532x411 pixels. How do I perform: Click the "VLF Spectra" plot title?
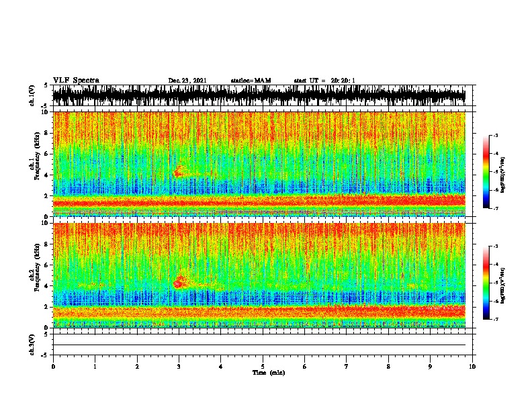(x=76, y=81)
